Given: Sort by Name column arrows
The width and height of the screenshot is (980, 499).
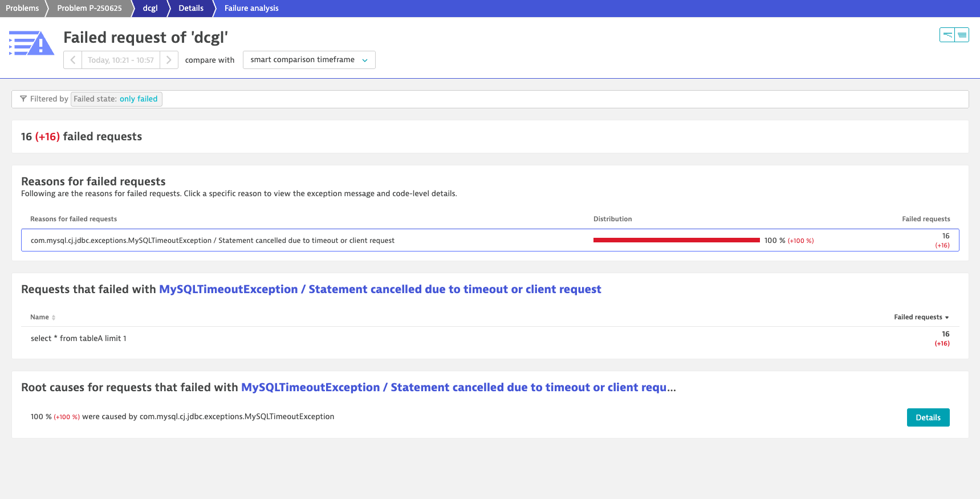Looking at the screenshot, I should pos(54,318).
